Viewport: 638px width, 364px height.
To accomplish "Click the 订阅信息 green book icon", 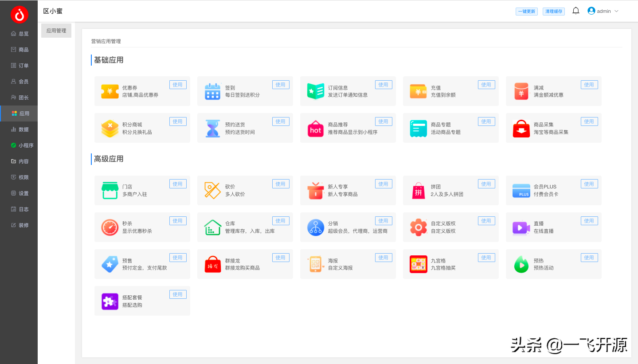I will coord(316,91).
